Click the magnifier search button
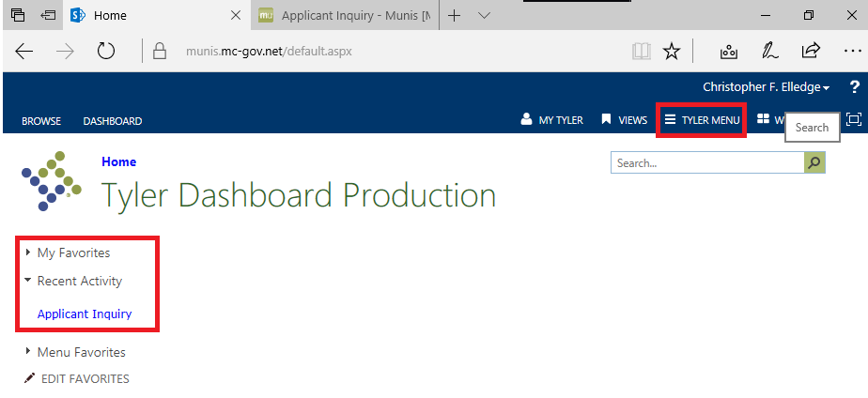The width and height of the screenshot is (868, 398). [814, 163]
